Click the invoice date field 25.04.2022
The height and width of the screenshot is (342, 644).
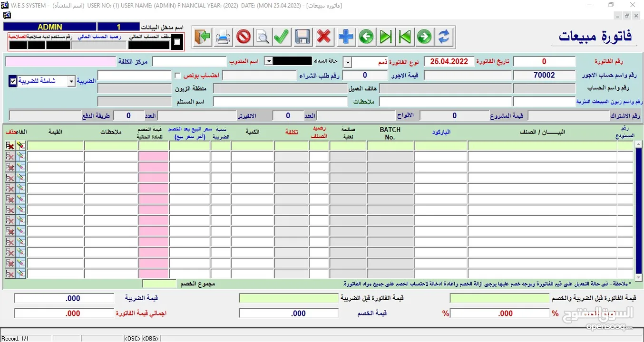click(x=449, y=61)
